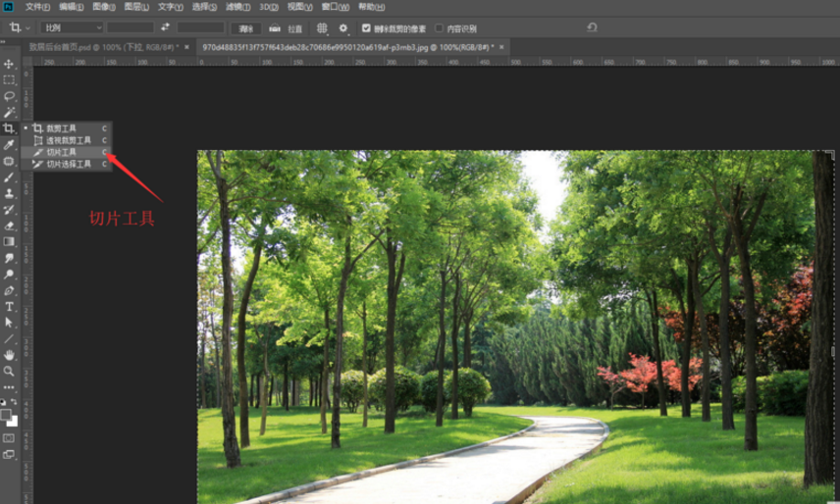Image resolution: width=840 pixels, height=504 pixels.
Task: Select the Lasso tool
Action: tap(9, 96)
